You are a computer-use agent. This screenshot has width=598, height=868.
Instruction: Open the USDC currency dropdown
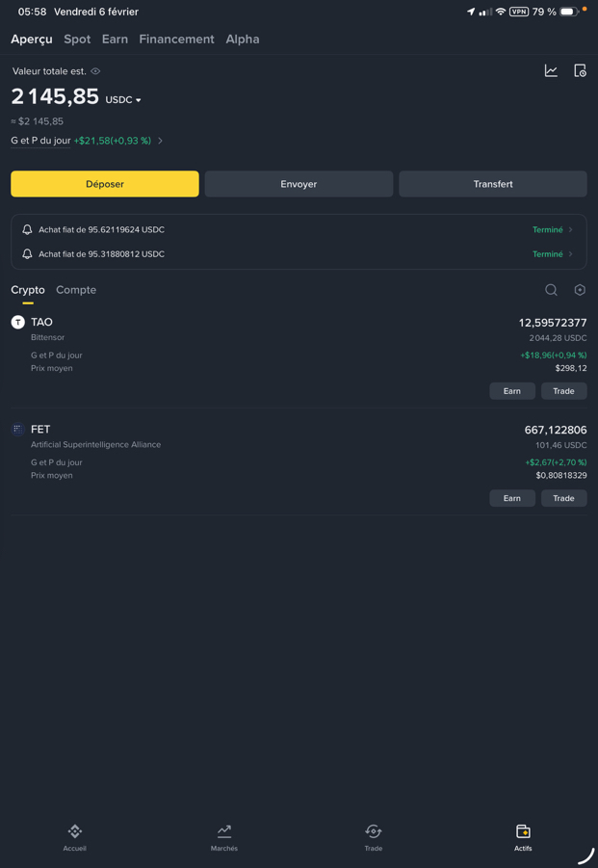coord(123,100)
